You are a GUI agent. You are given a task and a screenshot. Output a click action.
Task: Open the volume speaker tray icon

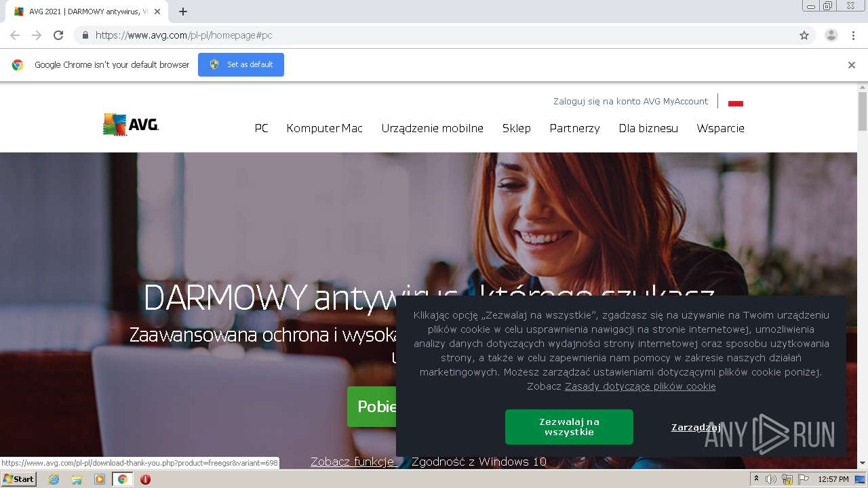[x=771, y=479]
